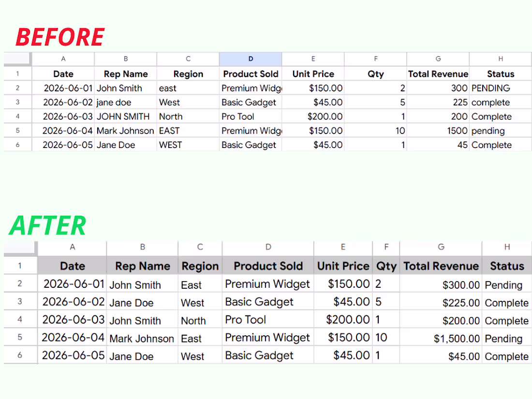Select 'Unit Price' header in BEFORE table
This screenshot has height=399, width=532.
click(313, 74)
